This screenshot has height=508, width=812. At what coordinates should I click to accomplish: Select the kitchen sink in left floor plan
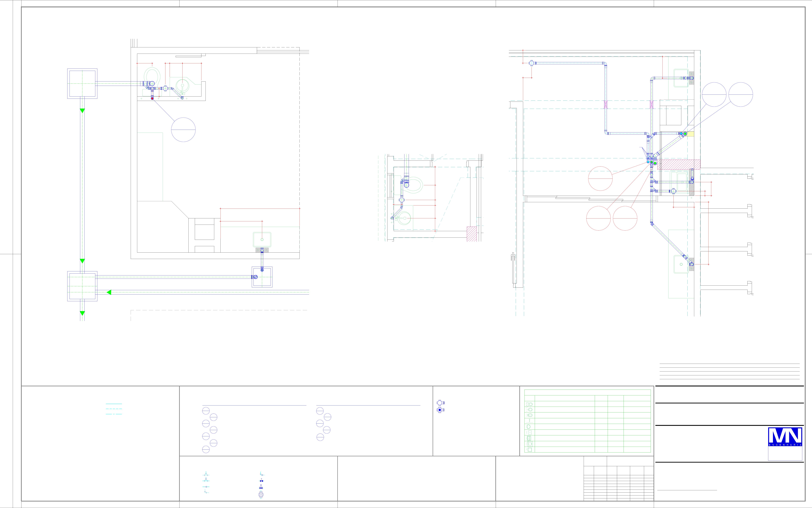click(x=262, y=240)
